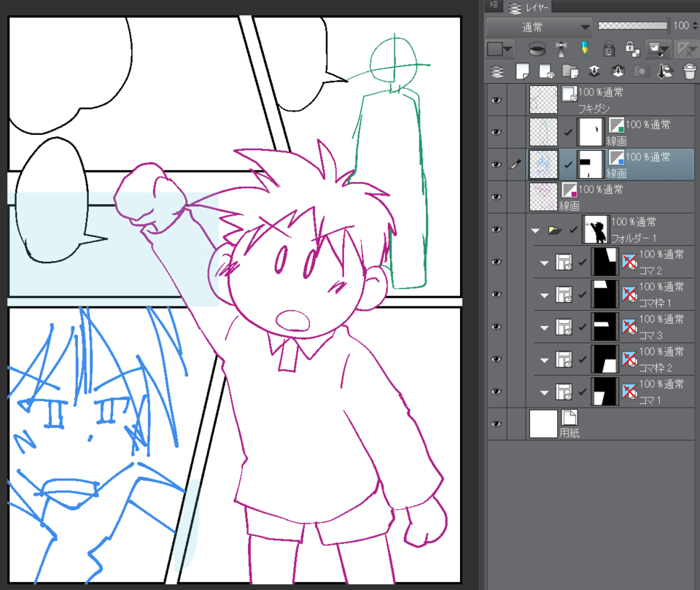Select the blue 線画 layer mask thumbnail
The height and width of the screenshot is (590, 700).
(x=590, y=164)
